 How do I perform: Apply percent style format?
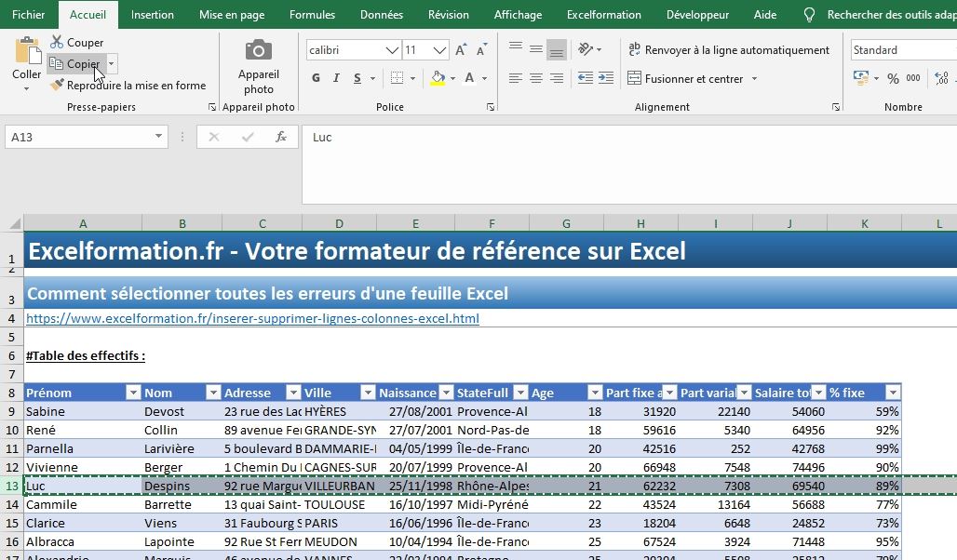pyautogui.click(x=893, y=79)
